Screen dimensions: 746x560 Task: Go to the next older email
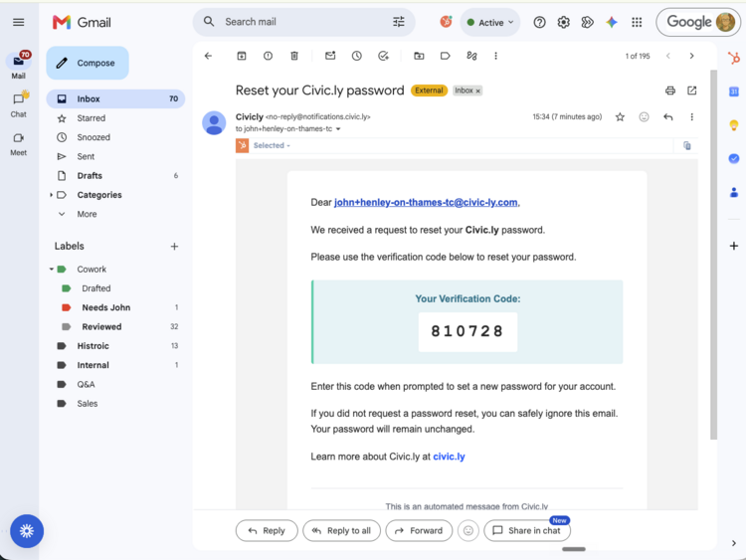point(691,56)
